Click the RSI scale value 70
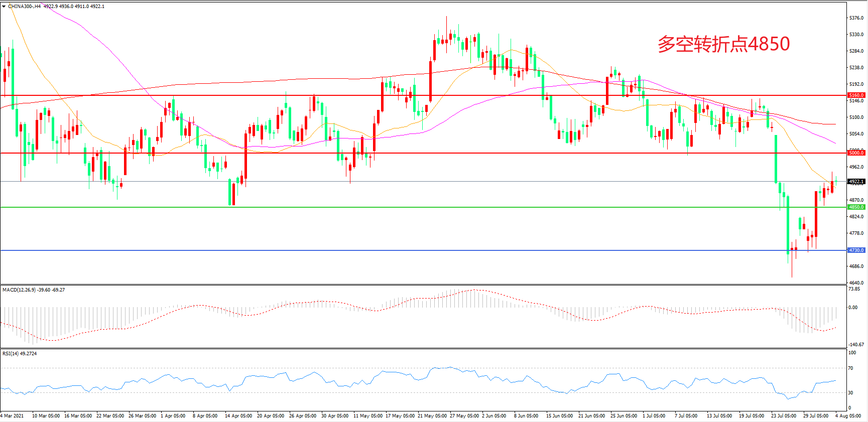 850,368
